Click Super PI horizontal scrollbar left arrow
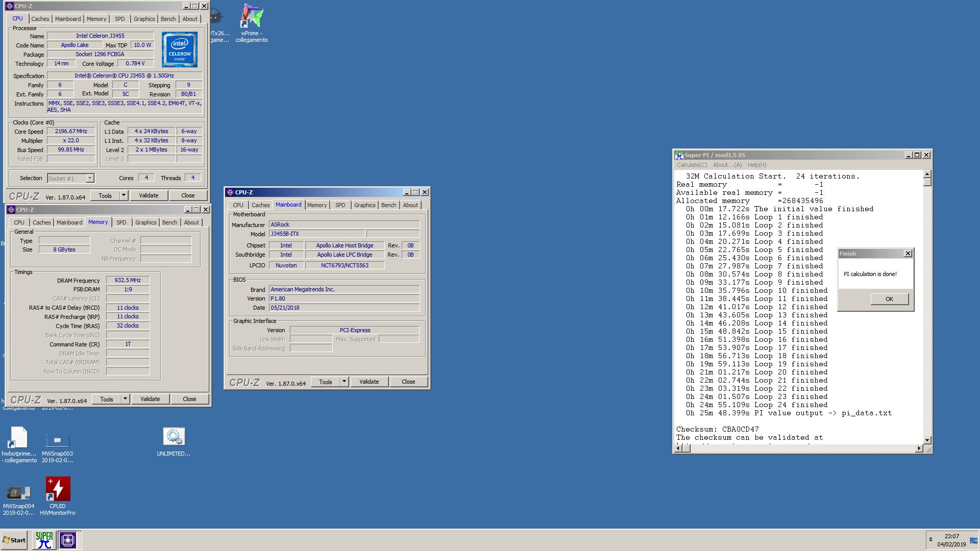The width and height of the screenshot is (980, 551). pos(678,448)
